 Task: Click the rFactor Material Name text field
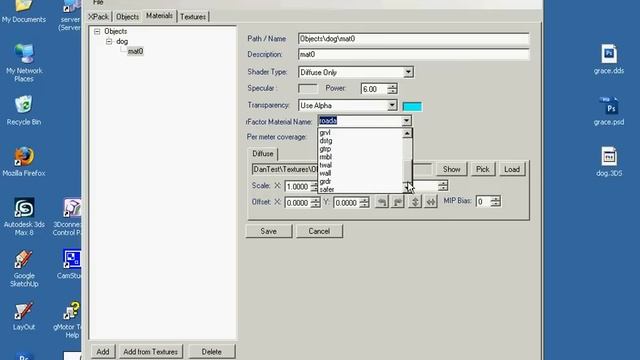point(360,121)
